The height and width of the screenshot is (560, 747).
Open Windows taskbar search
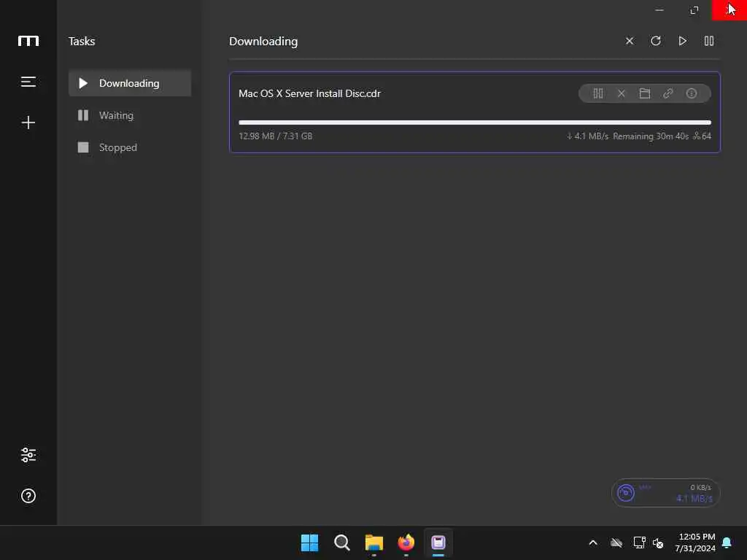[342, 542]
